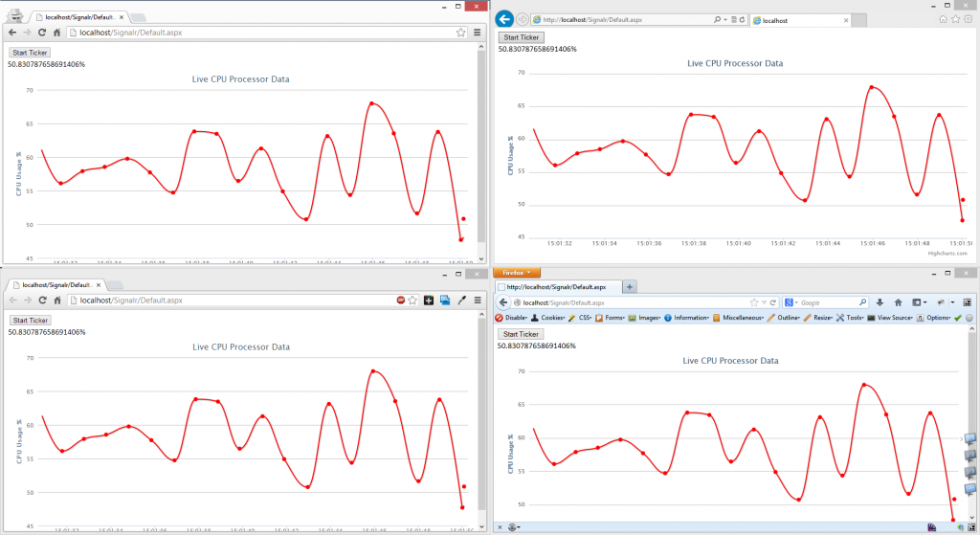Screen dimensions: 980x535
Task: Open the hamburger menu in lower Chrome window
Action: pos(478,300)
